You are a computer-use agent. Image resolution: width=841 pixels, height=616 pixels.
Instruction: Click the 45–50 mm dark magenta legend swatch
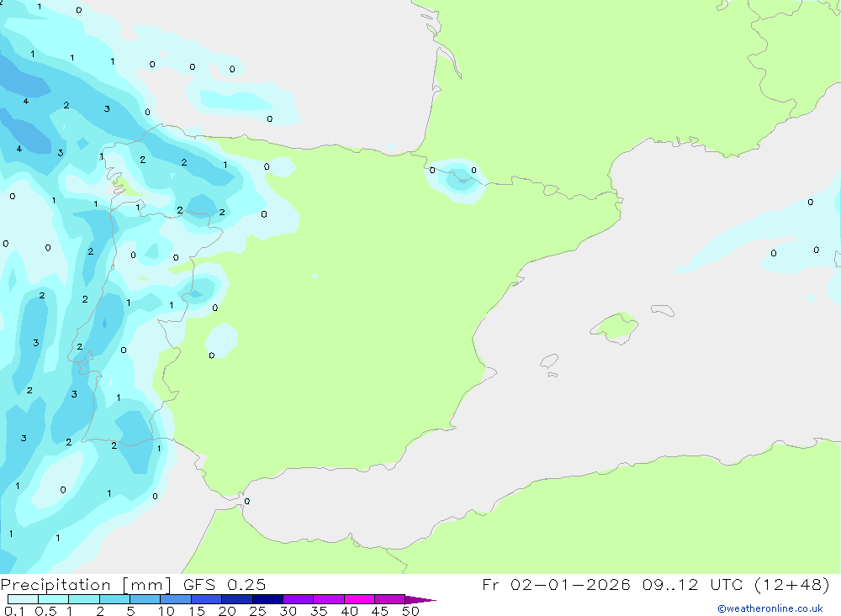coord(389,599)
